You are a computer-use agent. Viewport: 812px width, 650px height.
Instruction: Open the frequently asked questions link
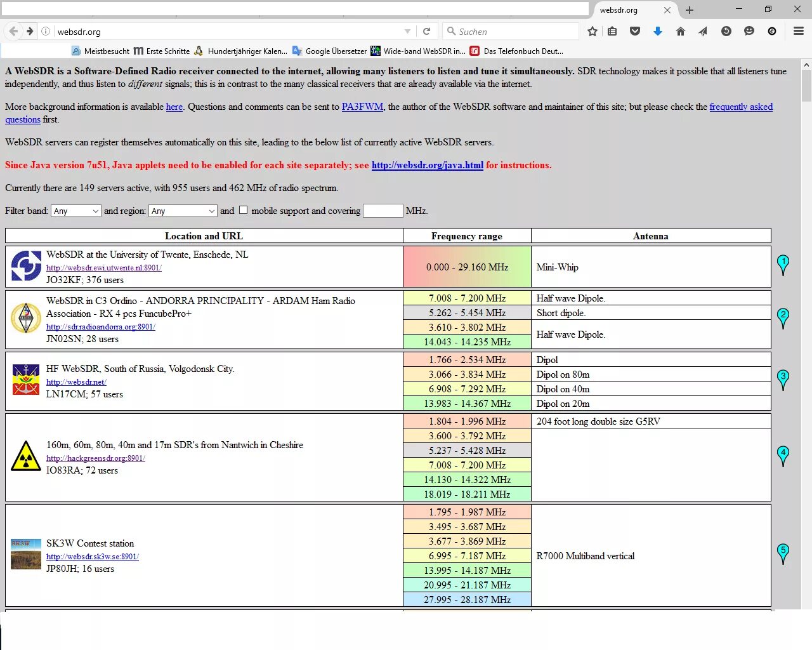pyautogui.click(x=741, y=107)
